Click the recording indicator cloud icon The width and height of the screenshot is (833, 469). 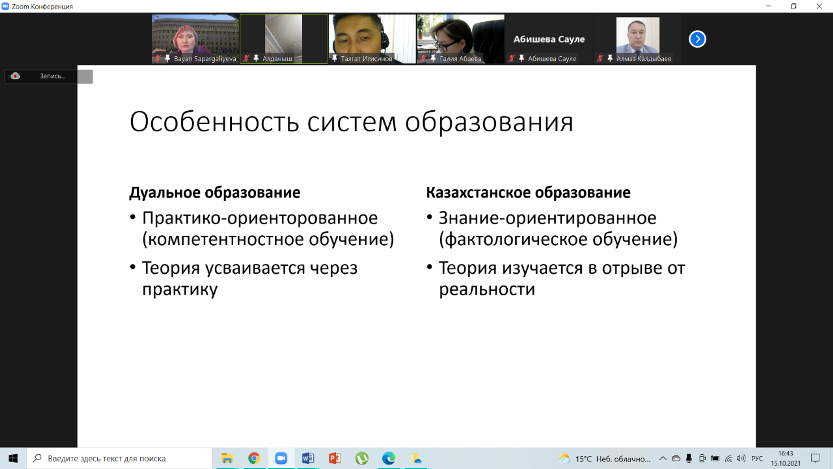pyautogui.click(x=15, y=76)
